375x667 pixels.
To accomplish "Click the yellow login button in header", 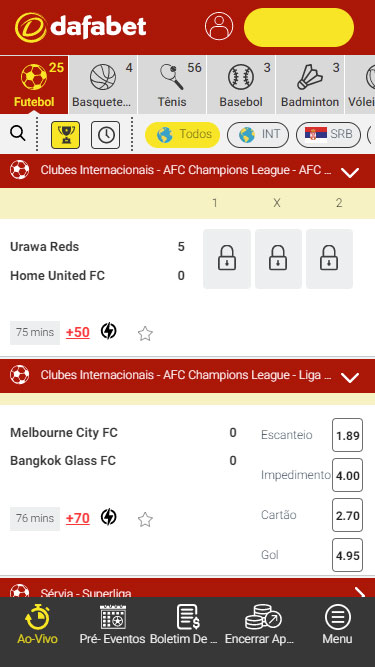I will [x=299, y=27].
